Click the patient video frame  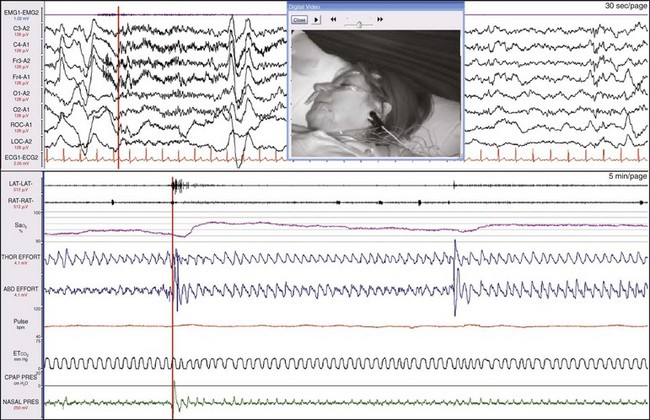click(374, 88)
